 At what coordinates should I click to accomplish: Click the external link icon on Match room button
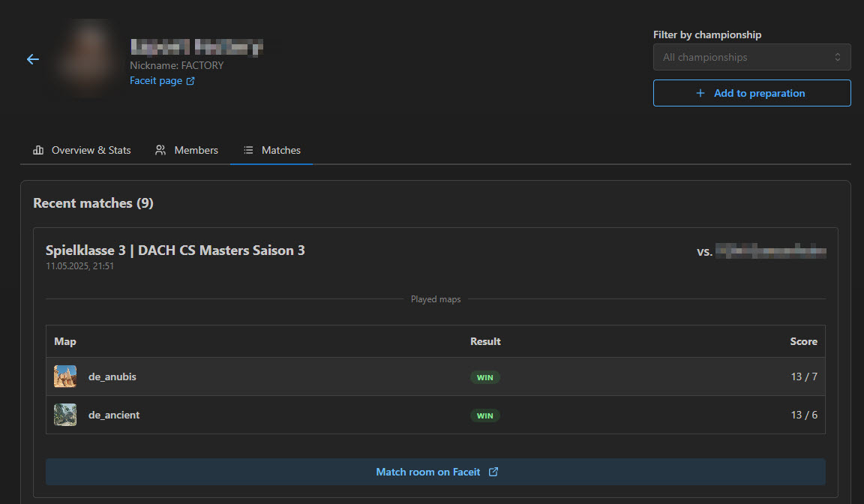pyautogui.click(x=493, y=472)
